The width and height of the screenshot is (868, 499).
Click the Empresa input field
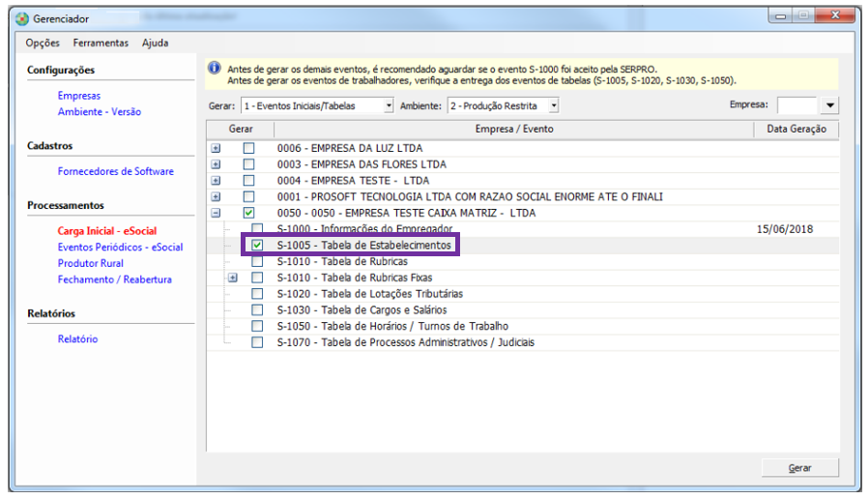tap(797, 105)
